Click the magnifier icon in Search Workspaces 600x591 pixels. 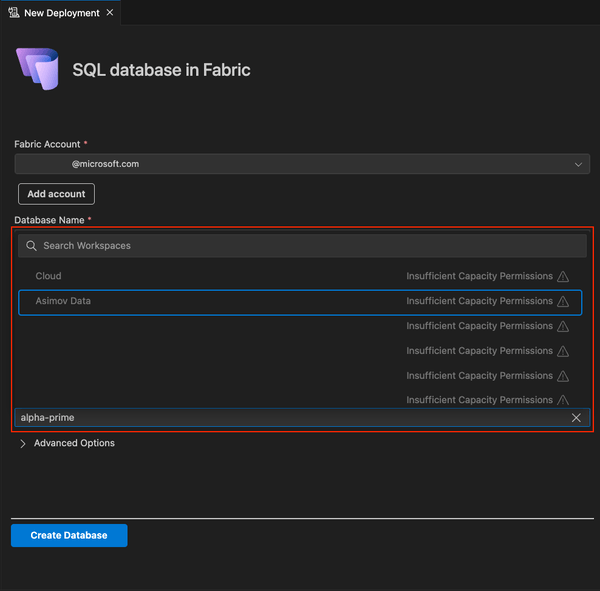pos(32,246)
